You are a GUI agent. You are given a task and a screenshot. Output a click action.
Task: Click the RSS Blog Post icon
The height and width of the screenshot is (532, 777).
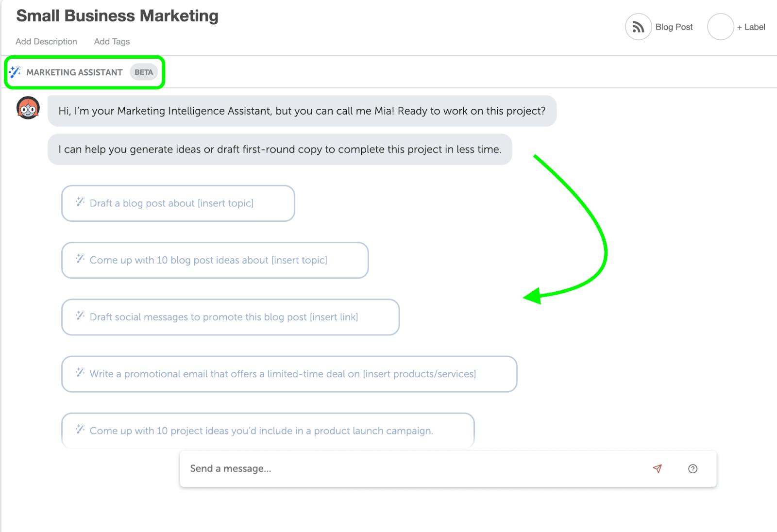pyautogui.click(x=638, y=27)
